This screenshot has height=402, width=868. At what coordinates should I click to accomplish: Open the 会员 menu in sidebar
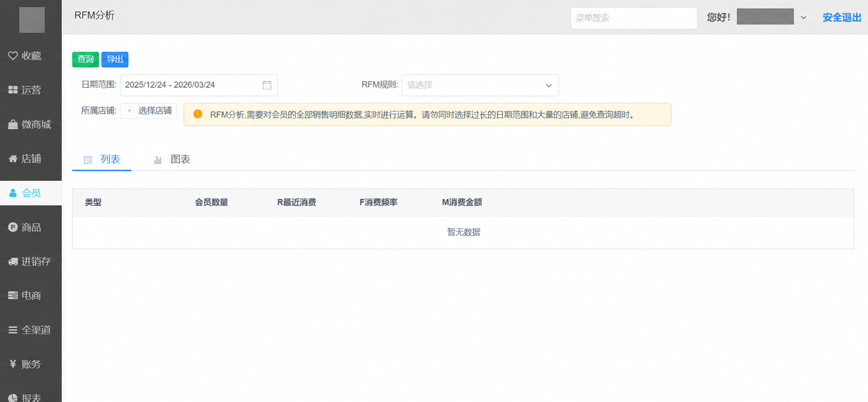coord(31,193)
